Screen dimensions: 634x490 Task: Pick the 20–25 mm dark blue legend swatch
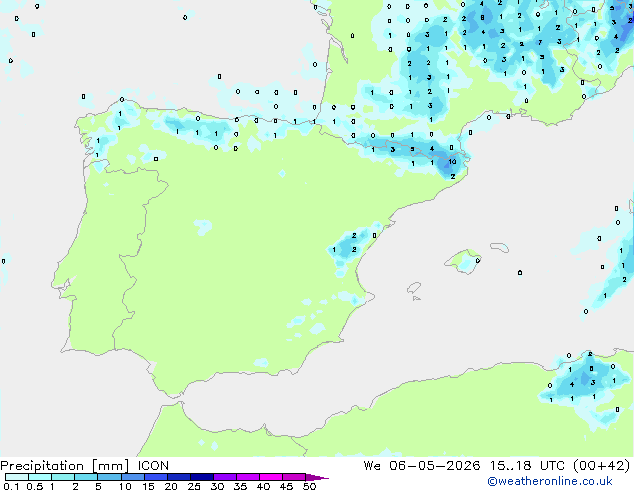(179, 477)
